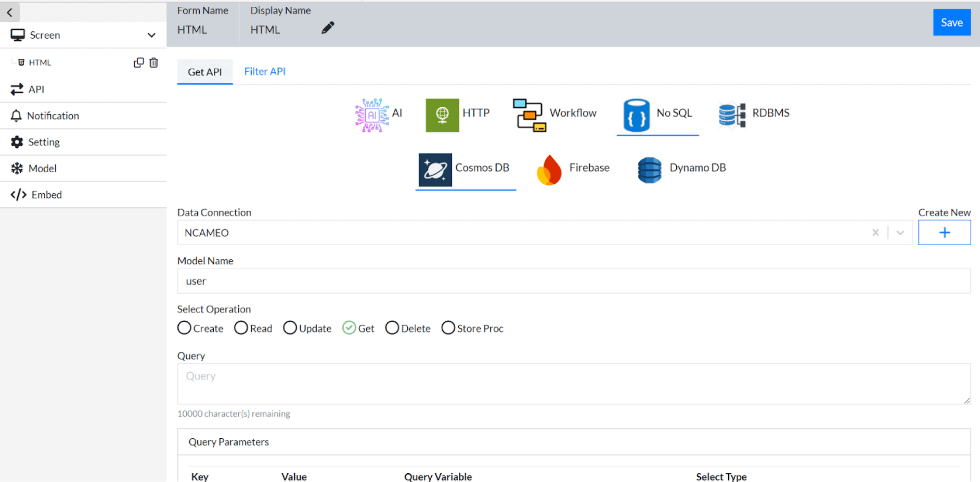Click inside the Query text area
This screenshot has height=482, width=980.
[573, 384]
